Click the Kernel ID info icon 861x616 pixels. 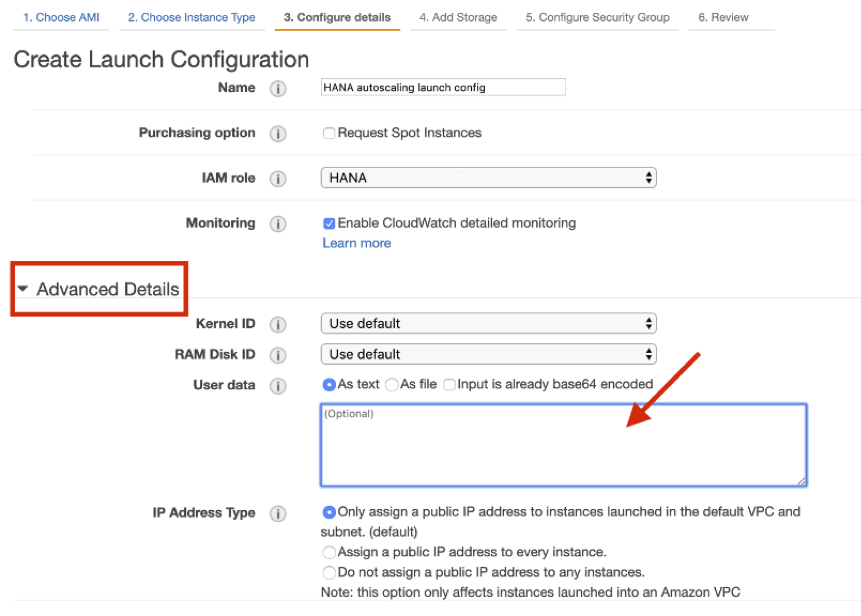[278, 324]
